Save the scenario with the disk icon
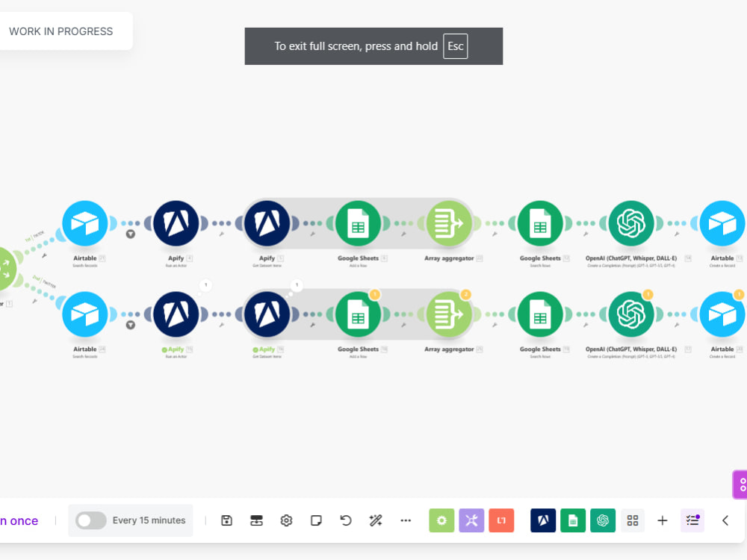Viewport: 747px width, 560px height. click(227, 520)
